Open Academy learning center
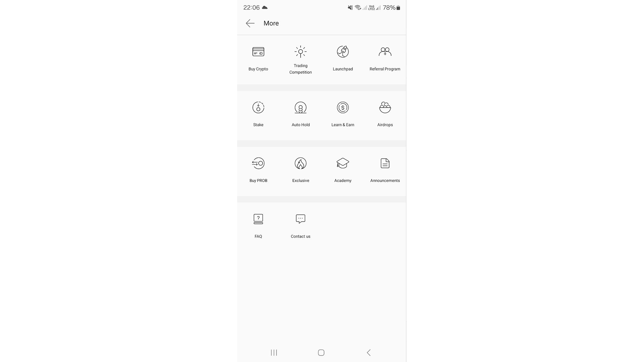This screenshot has height=362, width=644. [x=343, y=169]
